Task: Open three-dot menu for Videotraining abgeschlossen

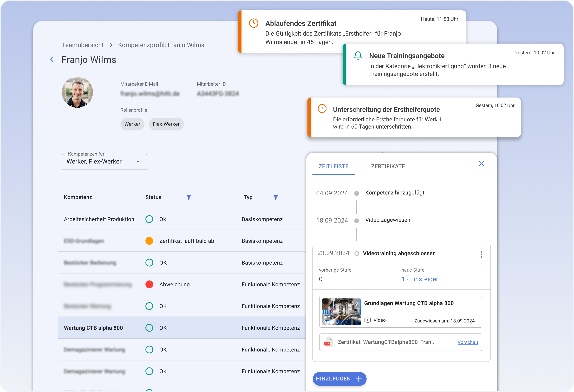Action: coord(481,254)
